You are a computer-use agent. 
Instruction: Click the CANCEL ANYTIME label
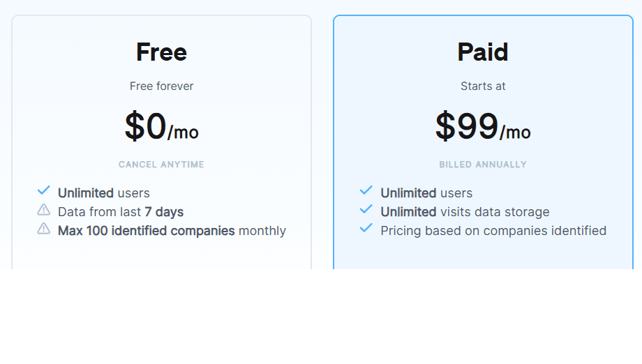click(x=161, y=165)
